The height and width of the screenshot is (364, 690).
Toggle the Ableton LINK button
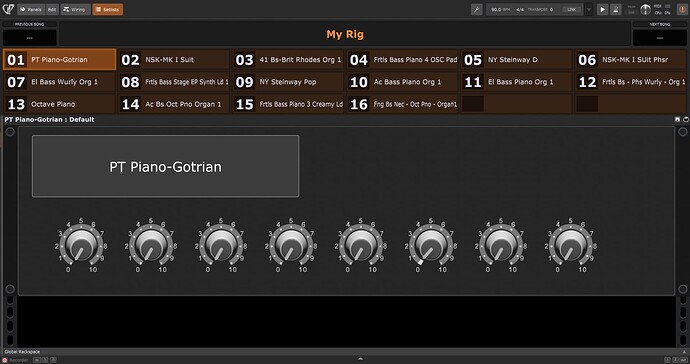tap(572, 9)
